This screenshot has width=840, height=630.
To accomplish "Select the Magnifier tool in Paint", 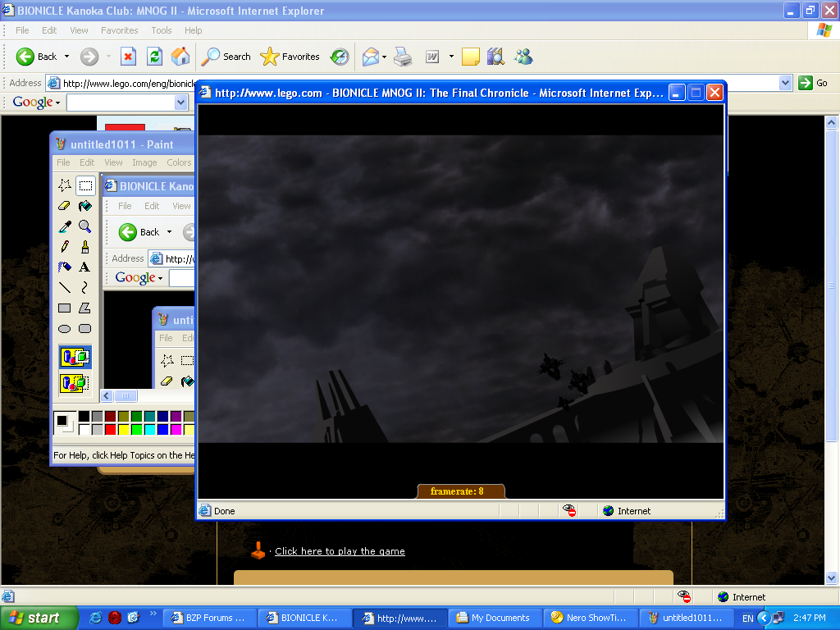I will point(85,226).
